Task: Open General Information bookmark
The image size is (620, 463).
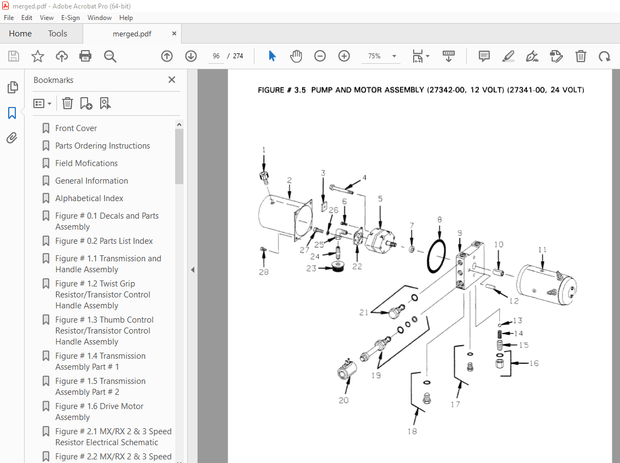Action: coord(91,181)
